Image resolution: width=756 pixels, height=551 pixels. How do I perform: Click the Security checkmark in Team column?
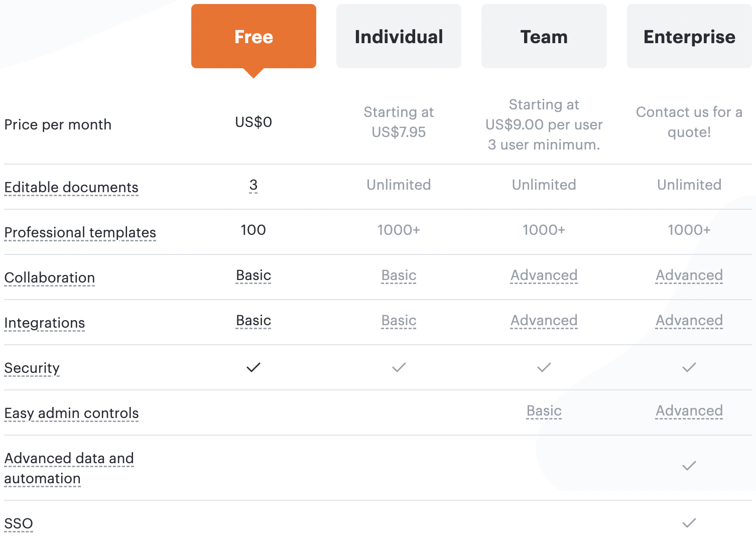click(x=544, y=367)
